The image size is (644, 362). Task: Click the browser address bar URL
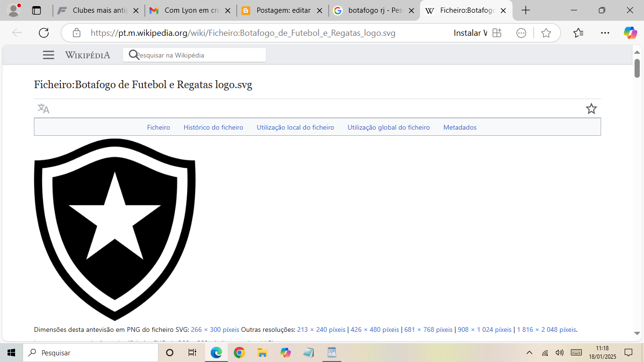tap(243, 33)
